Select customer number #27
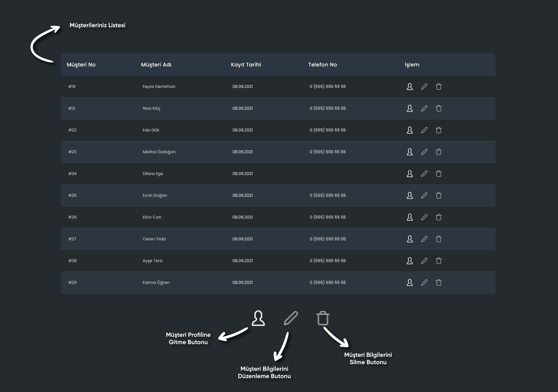Viewport: 558px width, 392px height. 72,239
